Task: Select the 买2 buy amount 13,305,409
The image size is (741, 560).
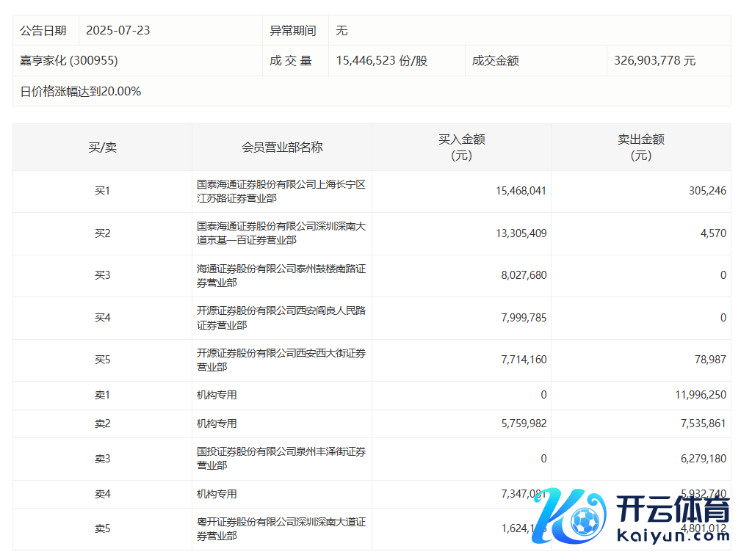Action: coord(521,233)
